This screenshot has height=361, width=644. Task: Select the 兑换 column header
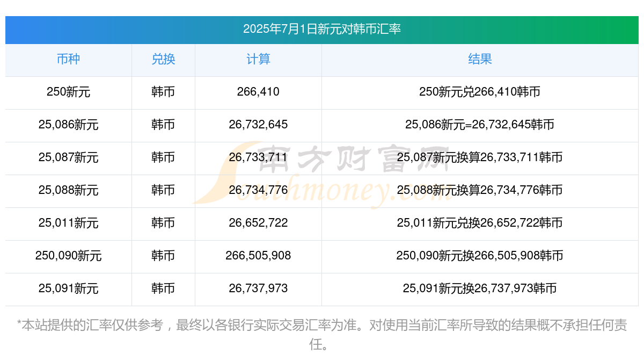(163, 59)
